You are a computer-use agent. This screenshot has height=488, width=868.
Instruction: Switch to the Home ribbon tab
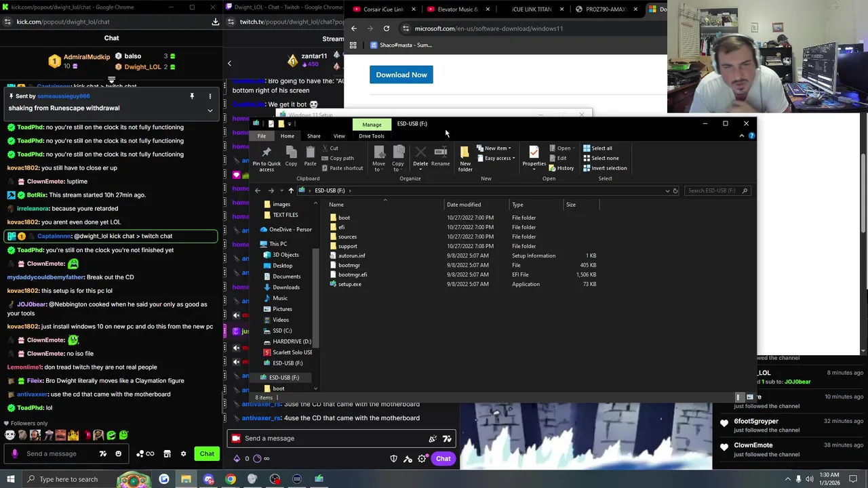[288, 136]
